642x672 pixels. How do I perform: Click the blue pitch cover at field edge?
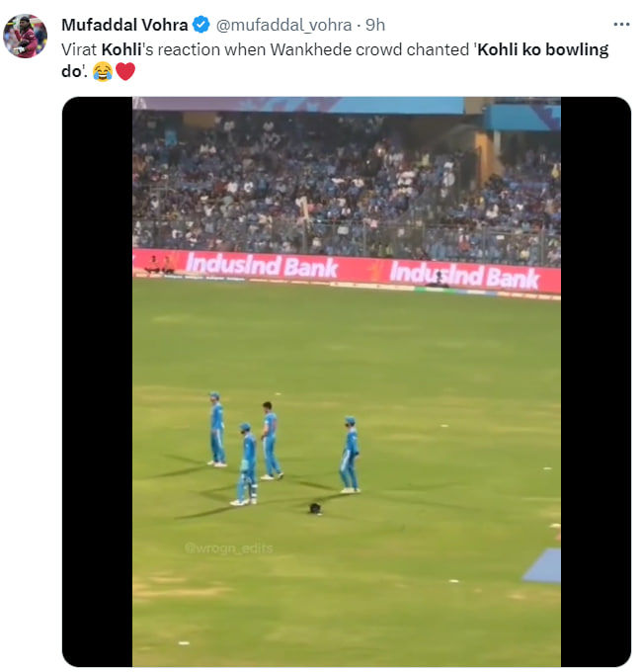pyautogui.click(x=544, y=565)
